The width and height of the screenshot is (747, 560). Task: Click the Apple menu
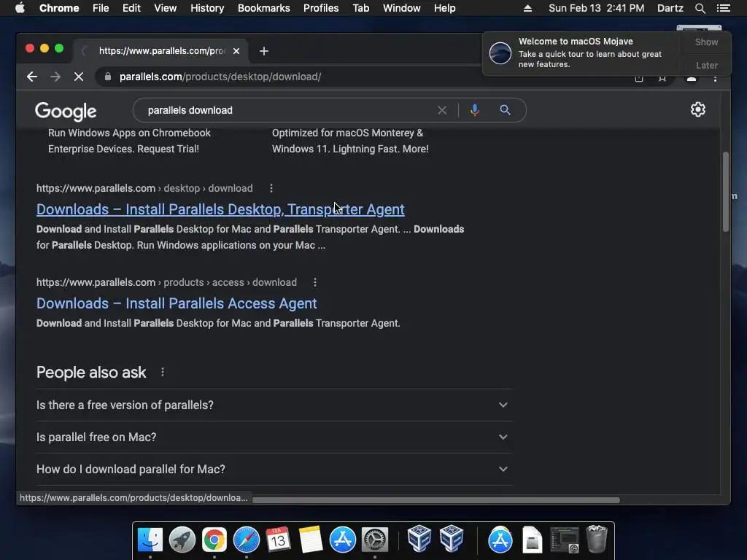point(20,8)
